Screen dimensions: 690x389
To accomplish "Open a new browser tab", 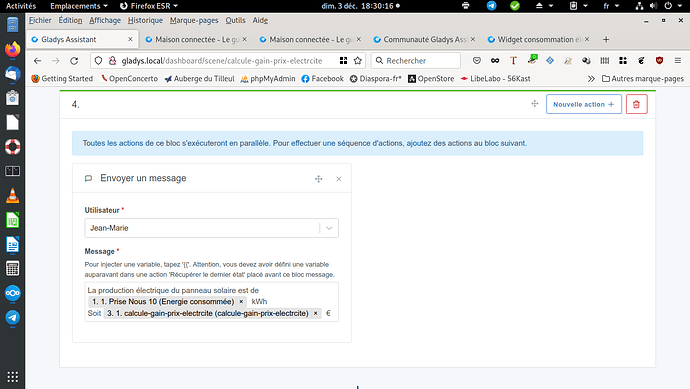I will click(x=606, y=40).
